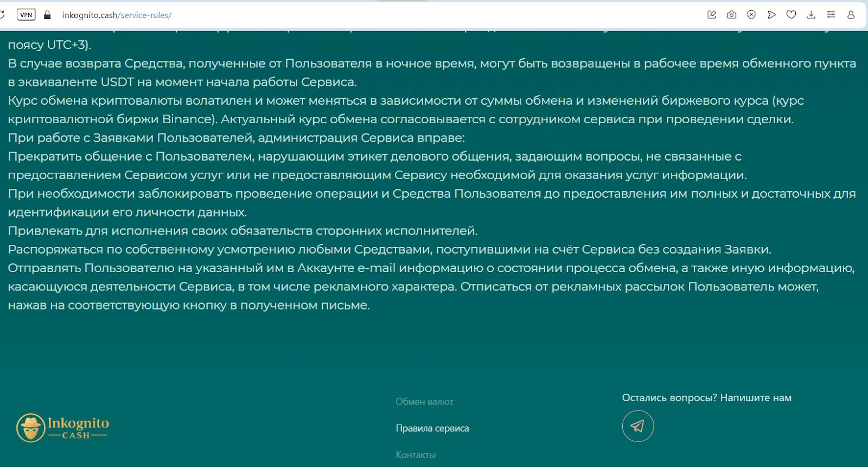
Task: Take a snapshot with camera icon
Action: (731, 15)
